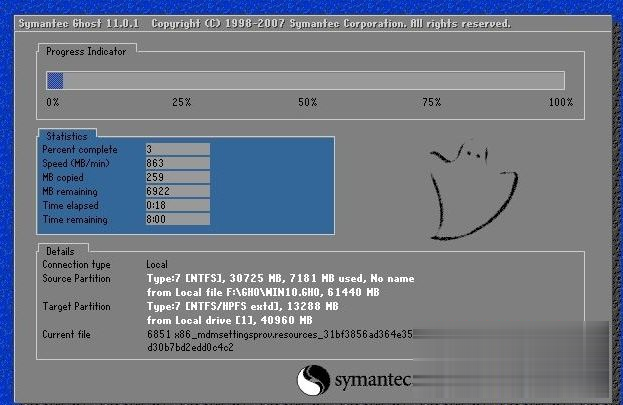This screenshot has height=405, width=623.
Task: Click the Ghost mascot drawing
Action: pos(473,192)
